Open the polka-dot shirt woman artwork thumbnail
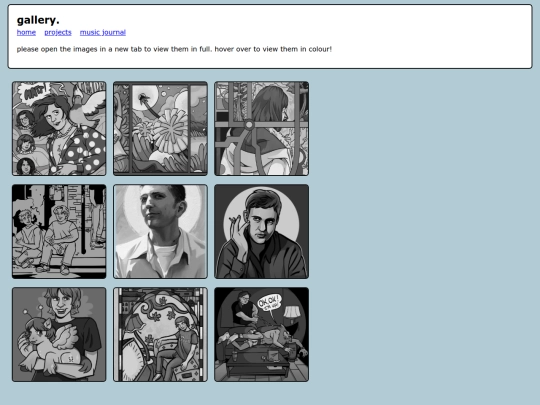 point(59,128)
